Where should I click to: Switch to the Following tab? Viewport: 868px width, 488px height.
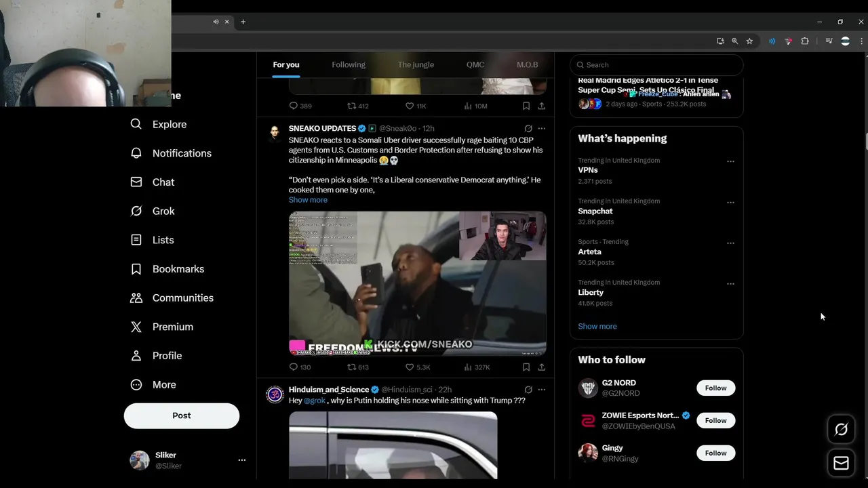tap(349, 65)
